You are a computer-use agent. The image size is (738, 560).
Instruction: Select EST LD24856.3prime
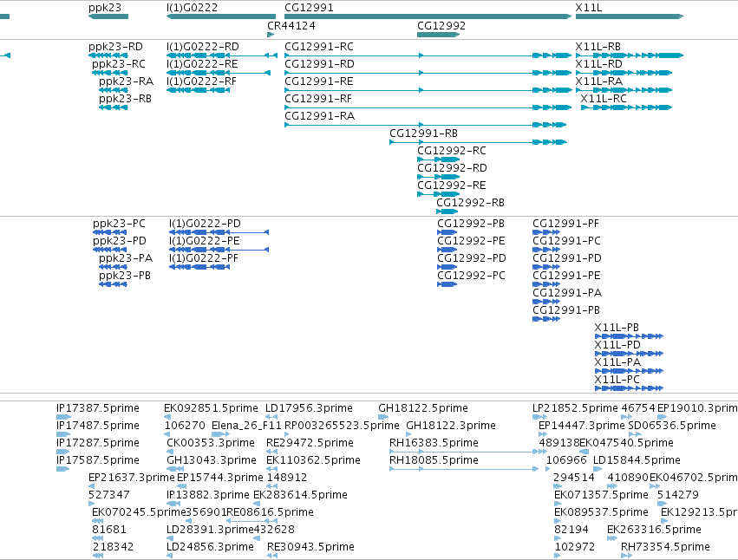(169, 556)
